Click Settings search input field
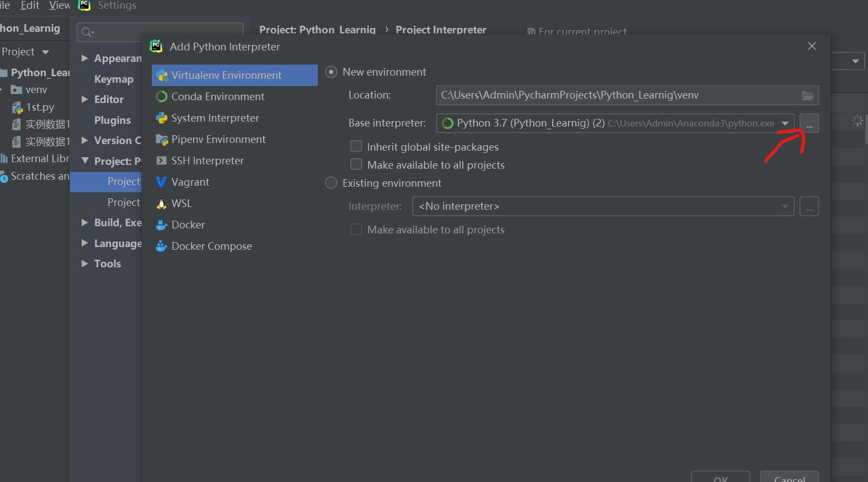Image resolution: width=868 pixels, height=482 pixels. (x=160, y=32)
